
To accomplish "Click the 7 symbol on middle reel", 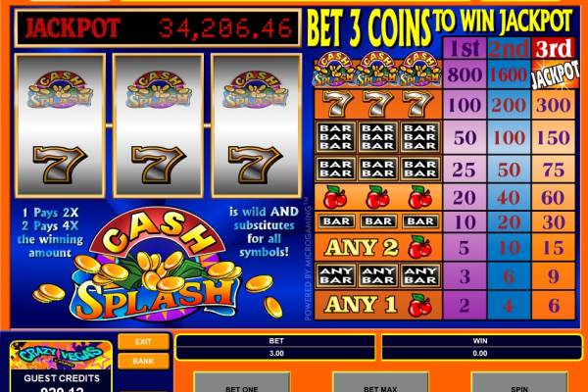I will click(x=158, y=165).
